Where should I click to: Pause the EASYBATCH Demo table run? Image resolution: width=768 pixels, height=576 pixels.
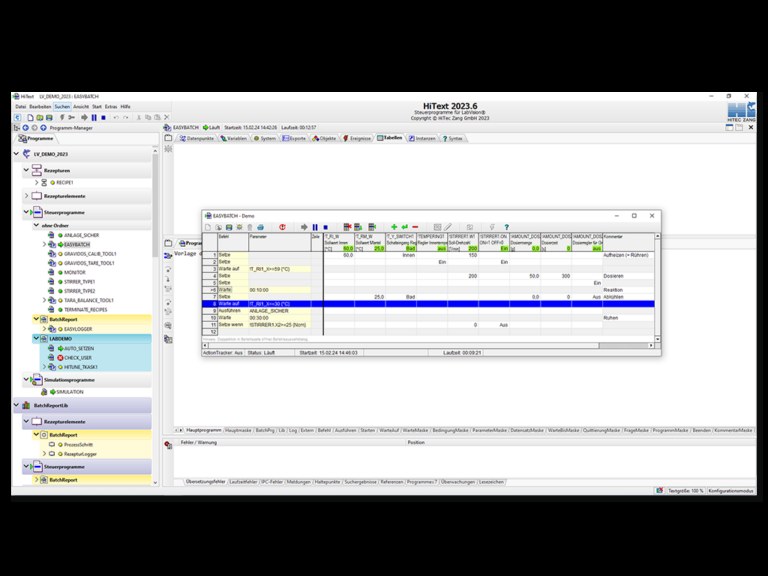(x=315, y=227)
